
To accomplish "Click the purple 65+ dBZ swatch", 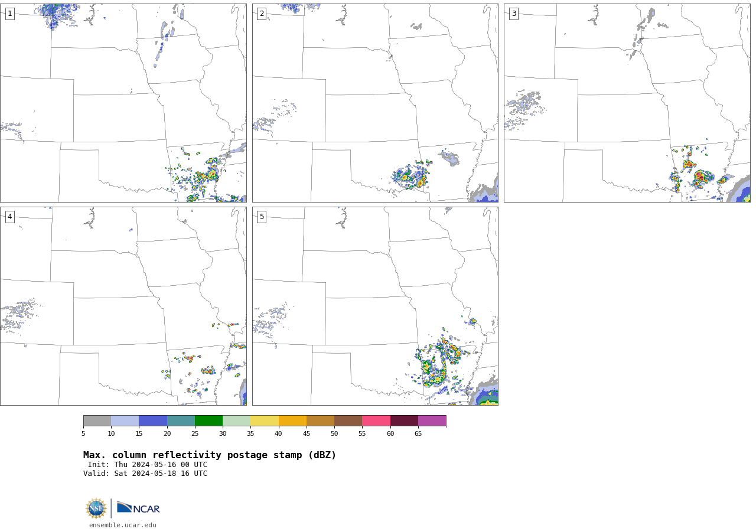I will point(432,420).
